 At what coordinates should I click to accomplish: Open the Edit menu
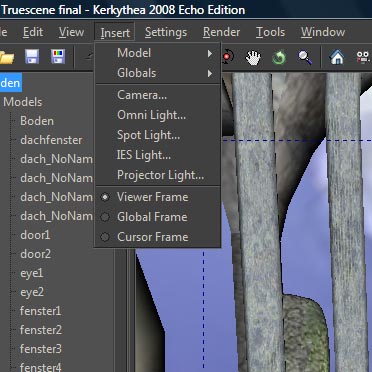coord(33,32)
